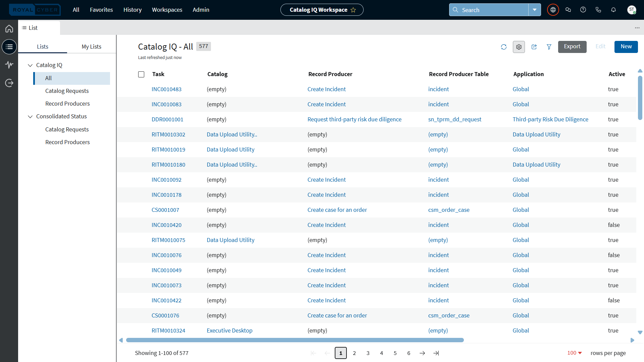Screen dimensions: 644x362
Task: Open the INC0010483 task link
Action: pyautogui.click(x=166, y=89)
